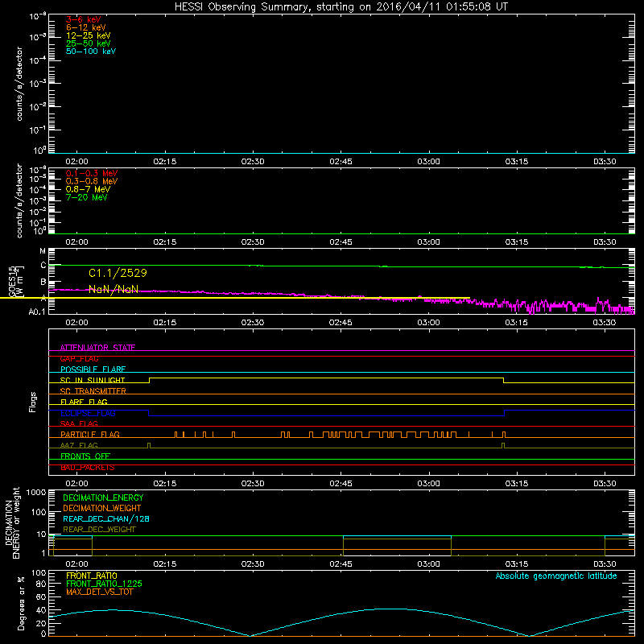
Task: Select the 6-12 keV legend label
Action: [85, 27]
